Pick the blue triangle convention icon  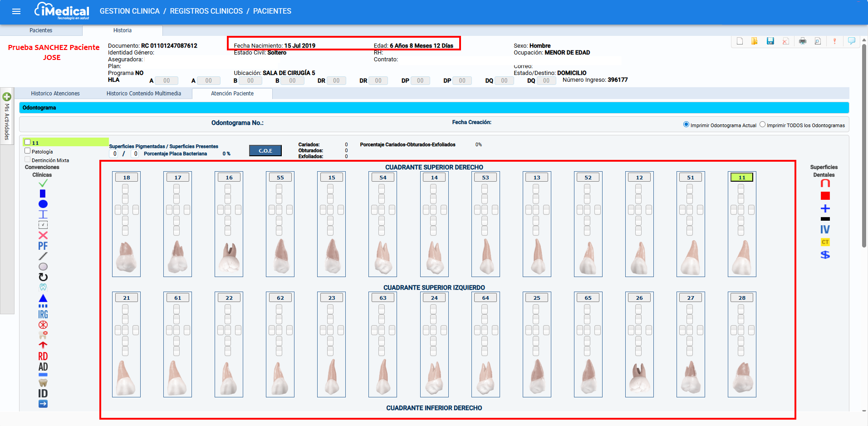pyautogui.click(x=43, y=298)
